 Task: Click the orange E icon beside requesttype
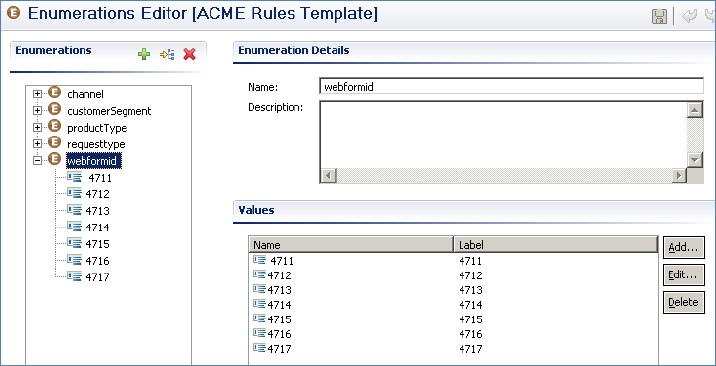tap(54, 143)
